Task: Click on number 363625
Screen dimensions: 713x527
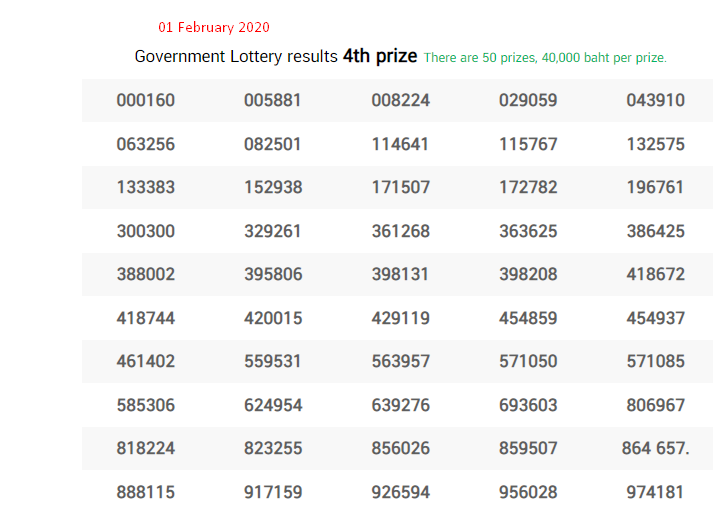Action: tap(528, 231)
